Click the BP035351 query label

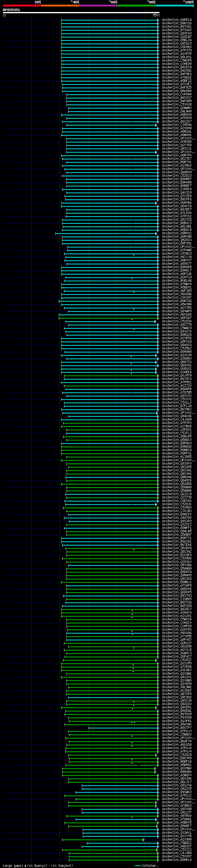tap(11, 10)
